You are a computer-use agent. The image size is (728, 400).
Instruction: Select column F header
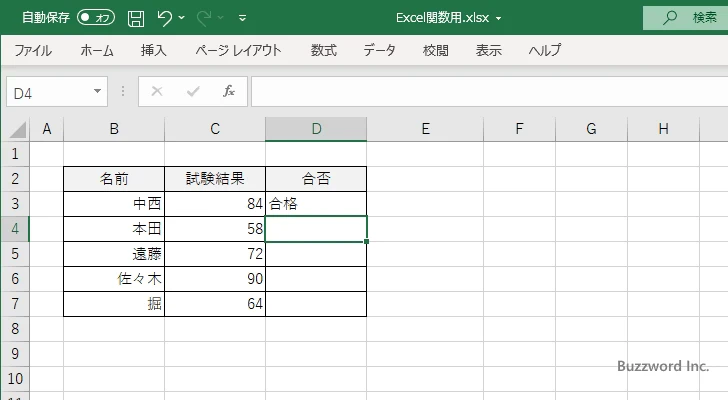520,129
